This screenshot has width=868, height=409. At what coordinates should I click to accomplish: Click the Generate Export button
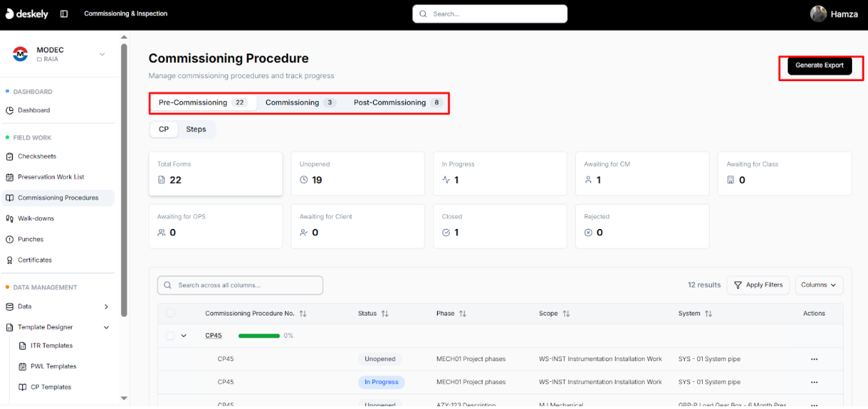[x=821, y=65]
